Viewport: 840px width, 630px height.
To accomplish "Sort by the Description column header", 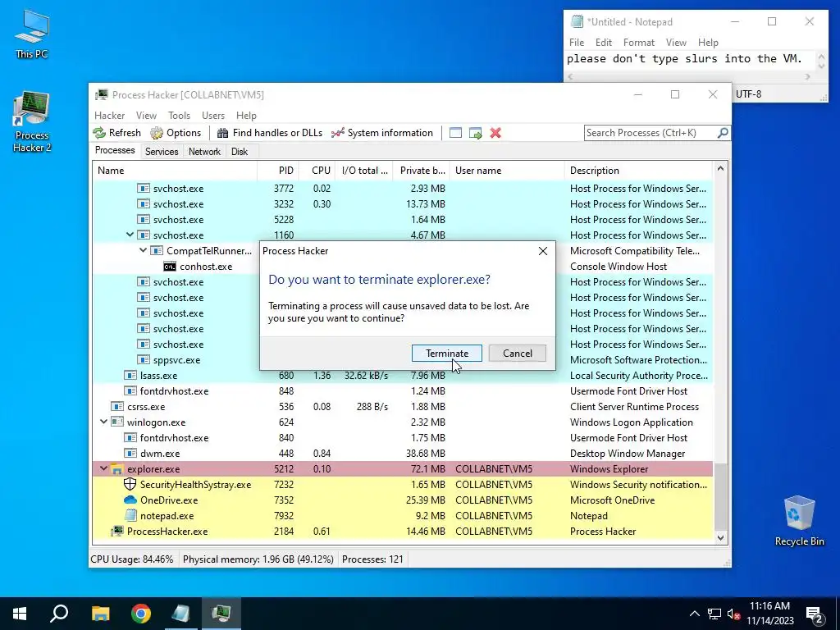I will point(638,171).
